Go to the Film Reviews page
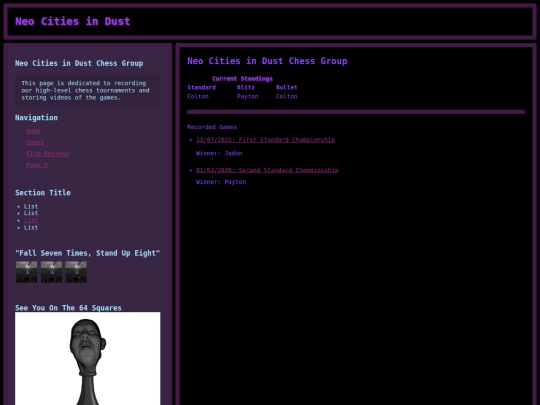540x405 pixels. click(x=47, y=154)
